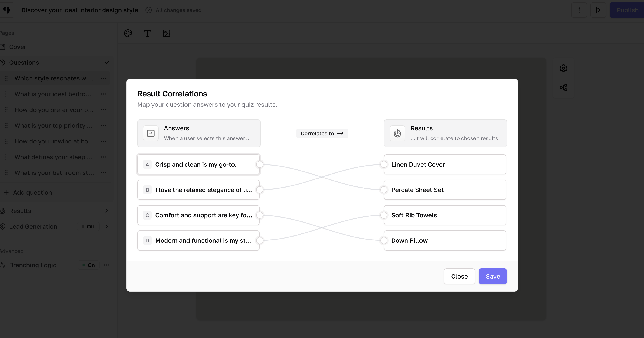Click the image insert icon
Screen dimensions: 644x338
pyautogui.click(x=167, y=33)
